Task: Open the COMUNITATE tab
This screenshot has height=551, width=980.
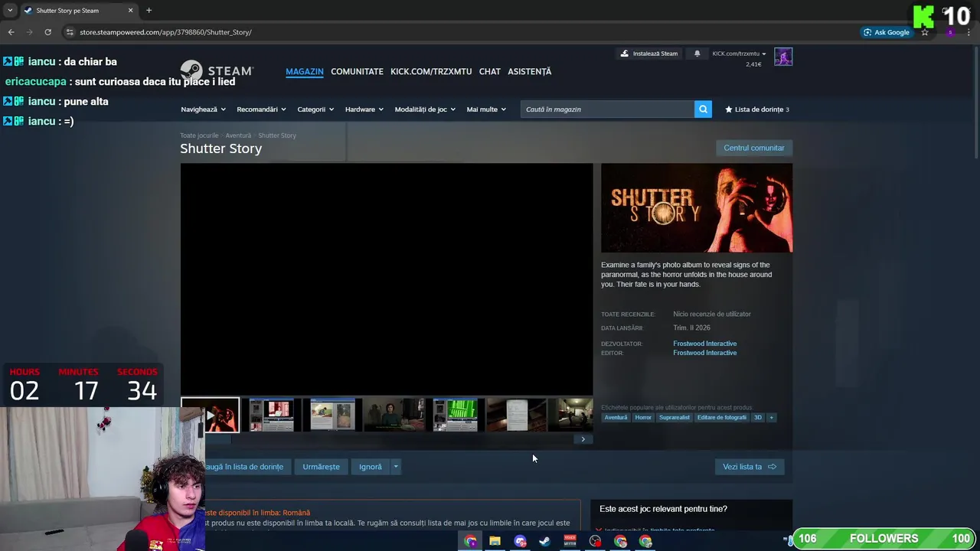Action: point(357,71)
